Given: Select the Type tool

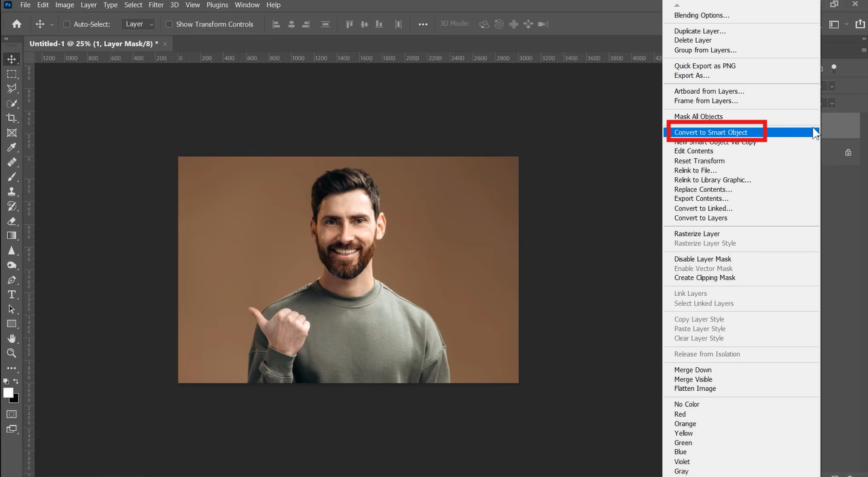Looking at the screenshot, I should click(11, 294).
